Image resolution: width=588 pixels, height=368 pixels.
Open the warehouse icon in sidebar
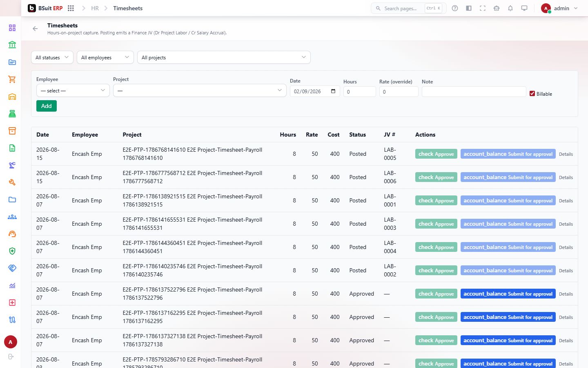click(12, 96)
